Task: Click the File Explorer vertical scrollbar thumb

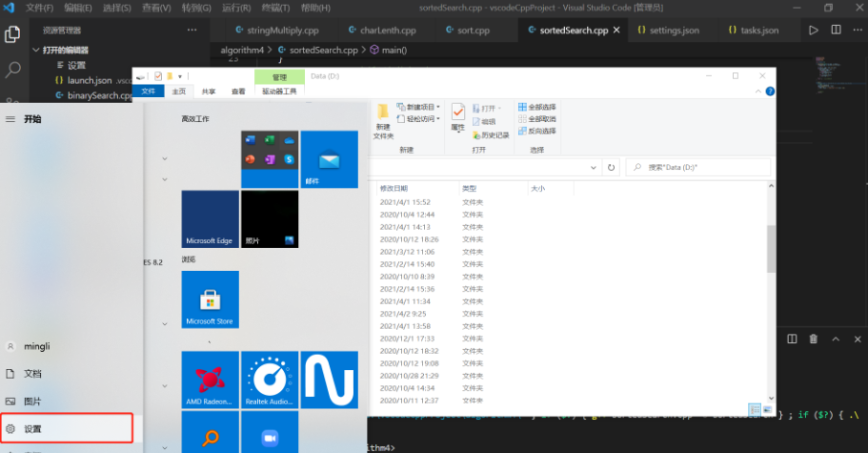Action: click(x=771, y=249)
